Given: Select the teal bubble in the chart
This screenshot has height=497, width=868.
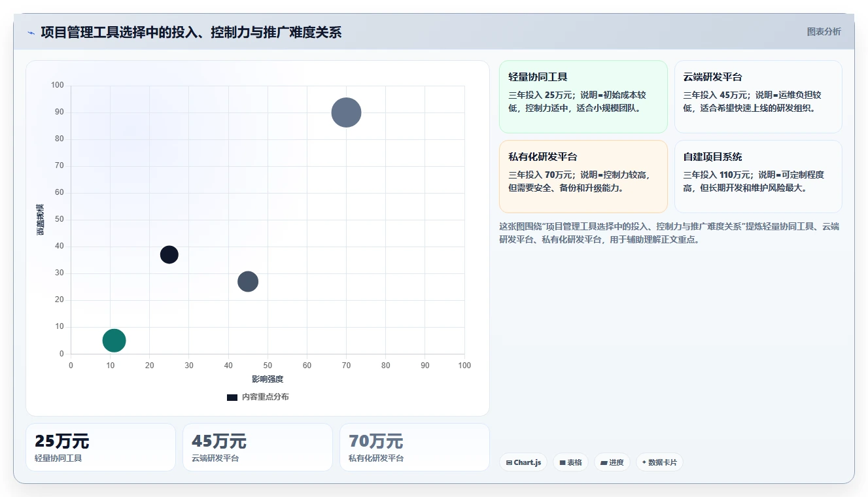Looking at the screenshot, I should [114, 340].
